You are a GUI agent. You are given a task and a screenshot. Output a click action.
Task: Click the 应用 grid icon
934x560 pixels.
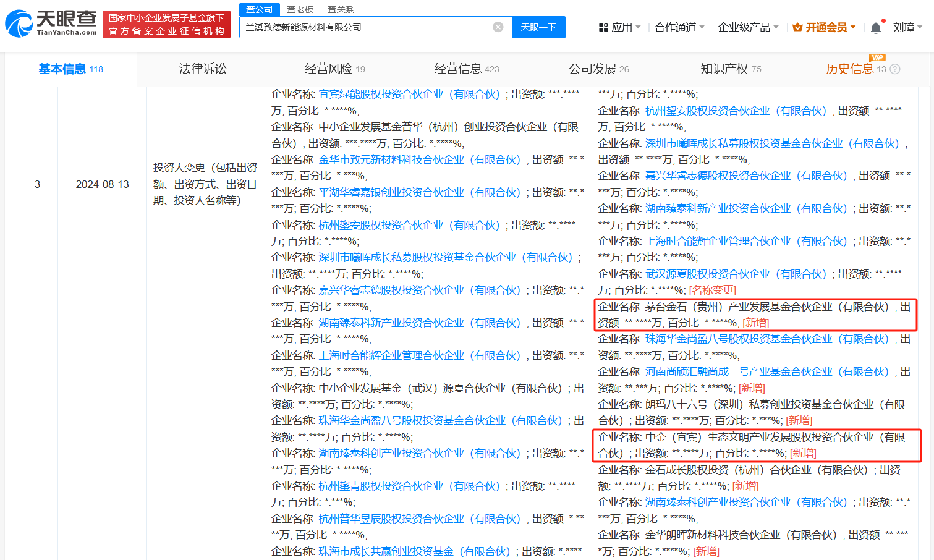click(603, 28)
